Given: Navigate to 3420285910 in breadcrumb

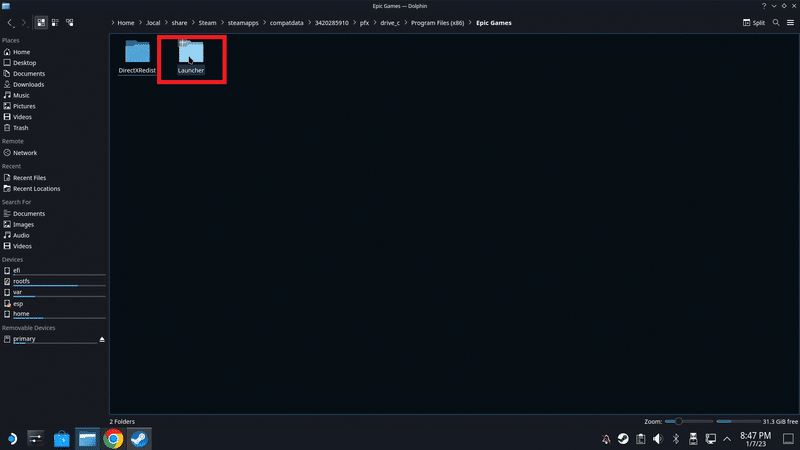Looking at the screenshot, I should click(x=332, y=22).
